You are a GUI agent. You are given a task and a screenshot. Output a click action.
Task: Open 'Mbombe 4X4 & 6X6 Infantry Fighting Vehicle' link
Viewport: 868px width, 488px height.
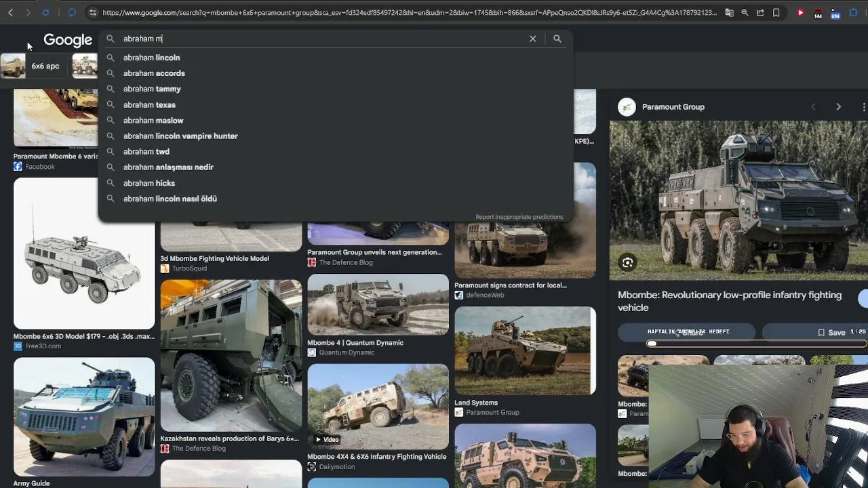click(x=377, y=457)
